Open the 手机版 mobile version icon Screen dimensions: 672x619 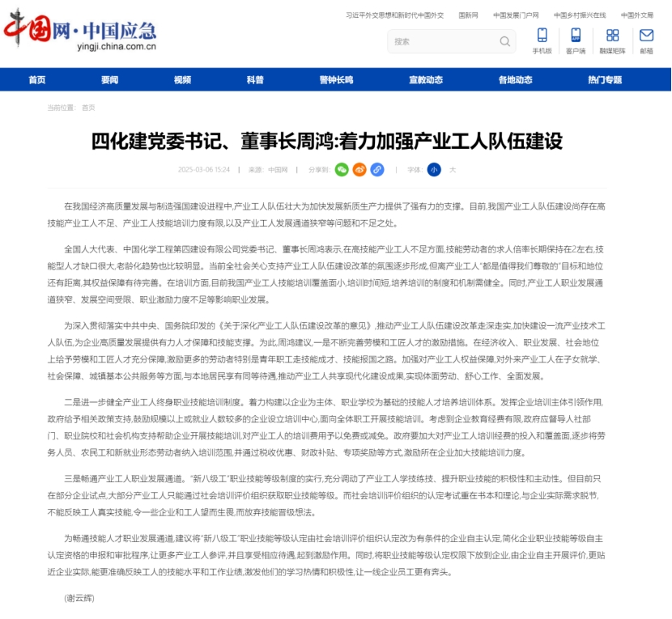pos(542,40)
